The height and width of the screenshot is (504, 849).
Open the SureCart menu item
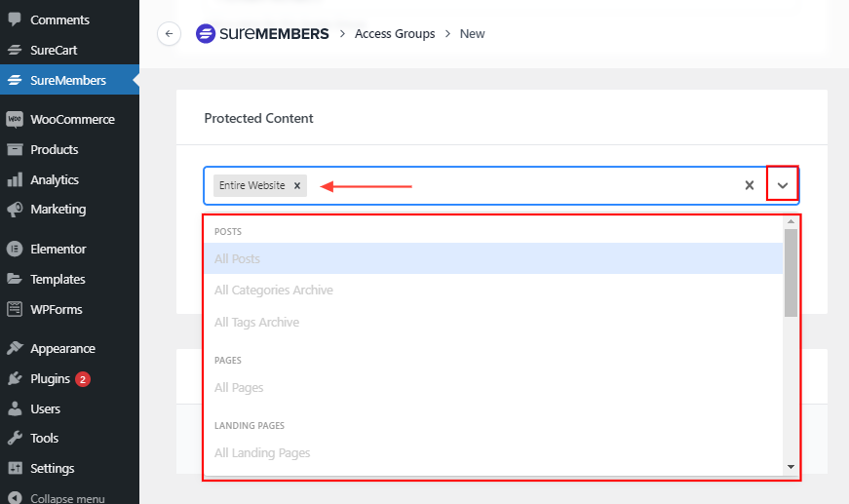pyautogui.click(x=54, y=50)
